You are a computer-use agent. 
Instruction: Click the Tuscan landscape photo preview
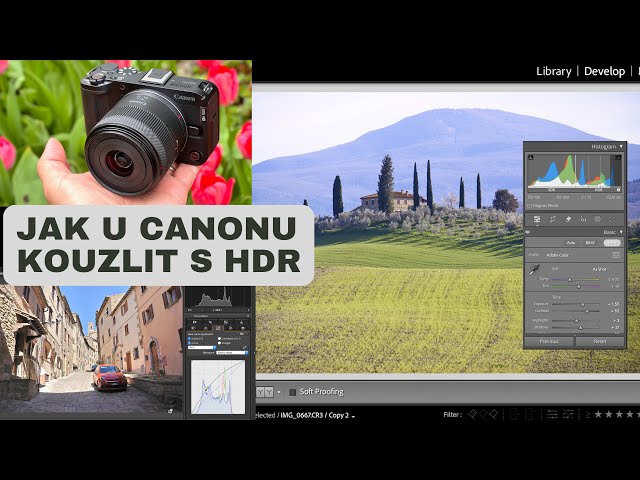click(388, 233)
